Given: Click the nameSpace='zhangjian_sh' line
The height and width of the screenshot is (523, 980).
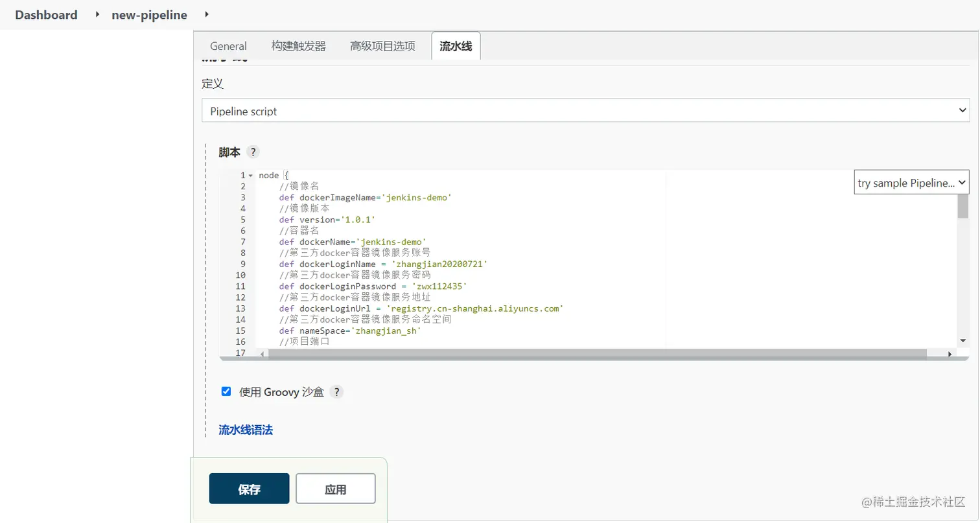Looking at the screenshot, I should tap(350, 331).
